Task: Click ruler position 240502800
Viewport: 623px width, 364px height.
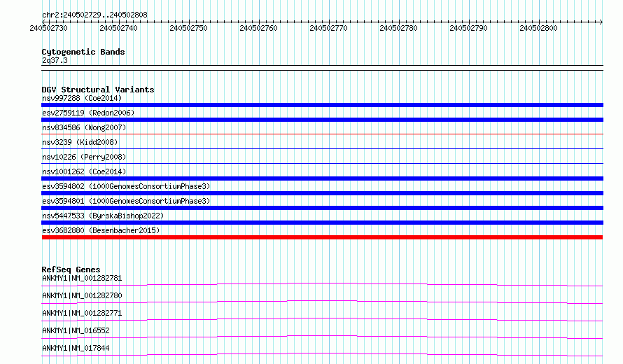Action: point(538,28)
